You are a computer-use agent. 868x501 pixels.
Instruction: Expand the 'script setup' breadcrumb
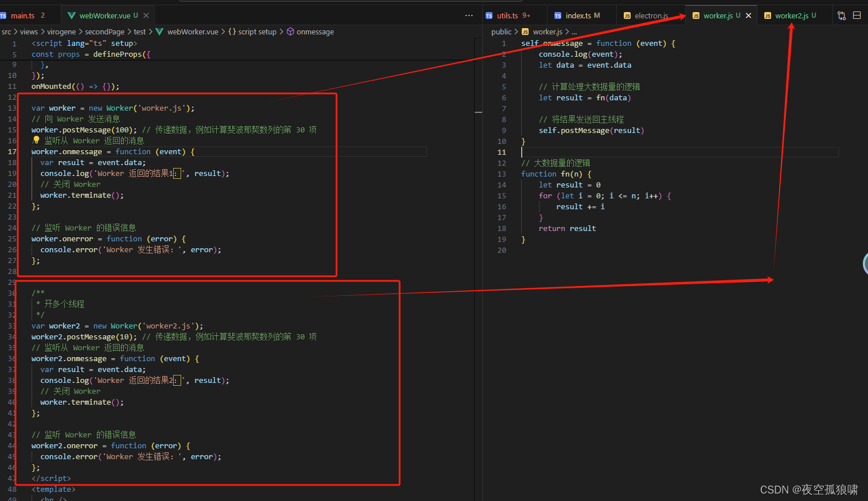[257, 32]
